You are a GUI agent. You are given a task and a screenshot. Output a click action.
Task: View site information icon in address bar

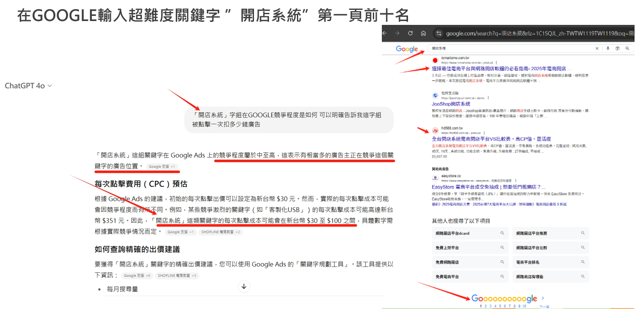click(438, 33)
